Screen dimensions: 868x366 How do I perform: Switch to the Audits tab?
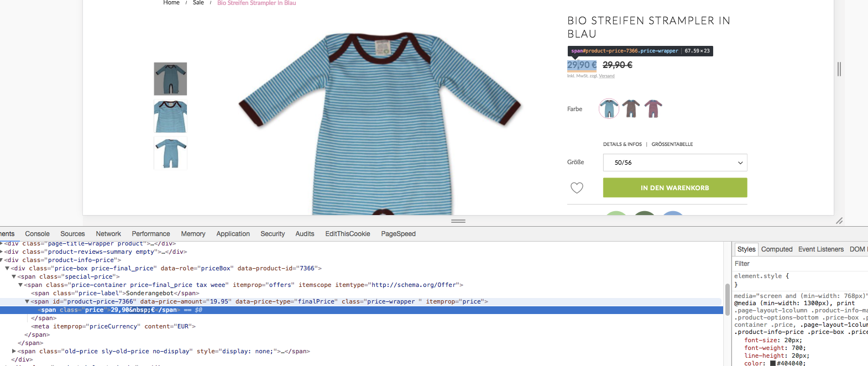[x=305, y=234]
